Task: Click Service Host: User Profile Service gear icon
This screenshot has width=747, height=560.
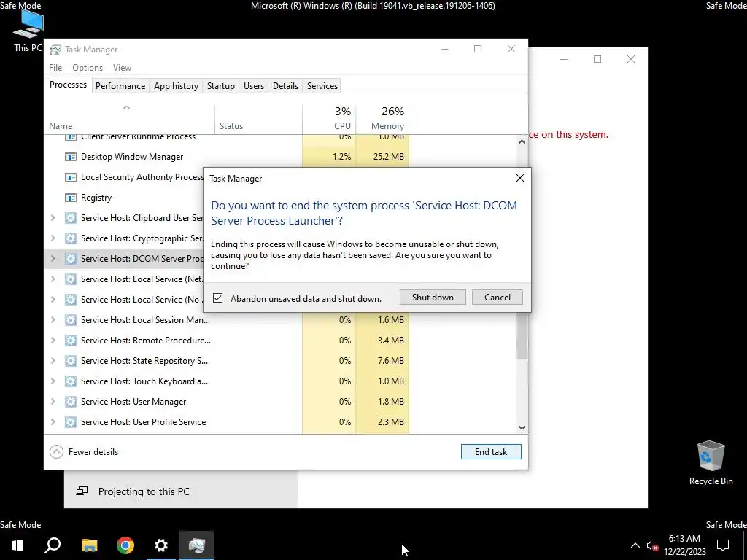Action: pos(71,422)
